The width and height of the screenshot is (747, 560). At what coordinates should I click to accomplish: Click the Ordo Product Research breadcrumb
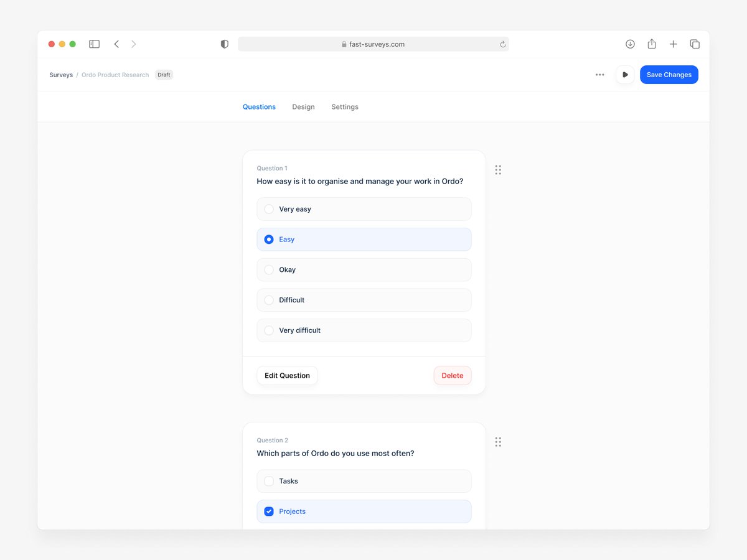pyautogui.click(x=115, y=75)
